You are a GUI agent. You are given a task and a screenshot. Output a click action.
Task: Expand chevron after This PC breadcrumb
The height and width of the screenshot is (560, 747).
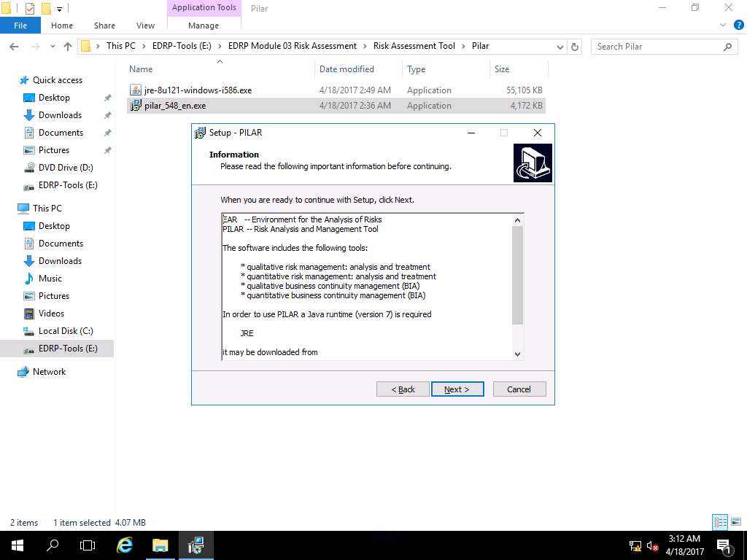pos(144,46)
